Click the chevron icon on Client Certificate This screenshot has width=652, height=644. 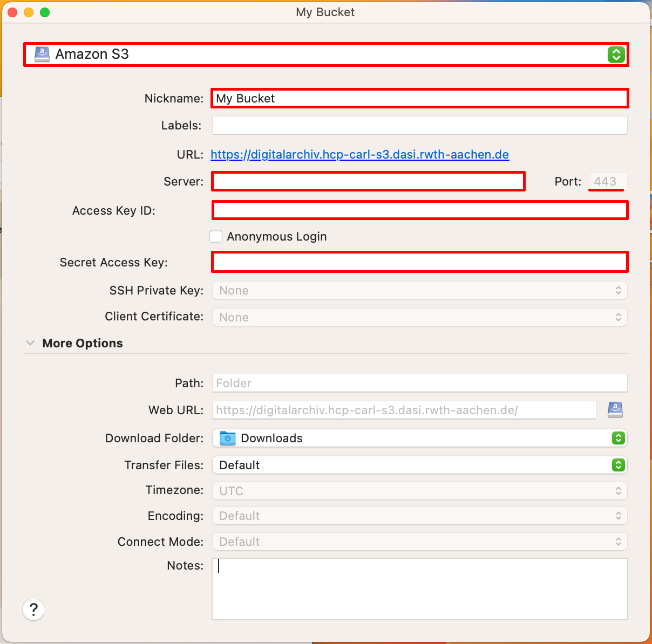coord(619,317)
